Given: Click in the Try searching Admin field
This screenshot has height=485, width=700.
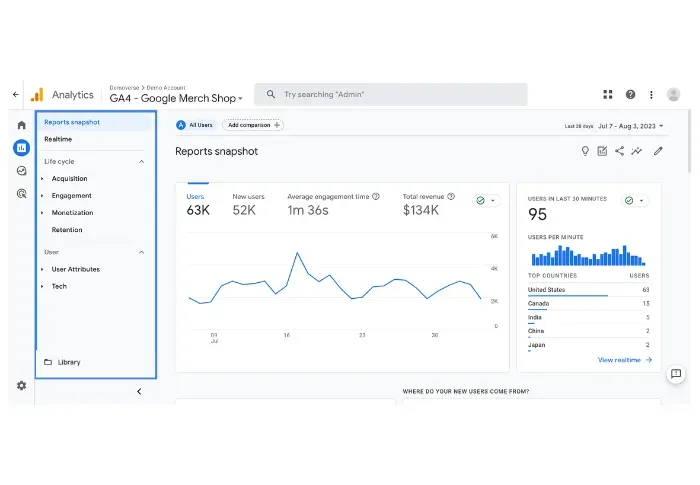Looking at the screenshot, I should point(391,94).
